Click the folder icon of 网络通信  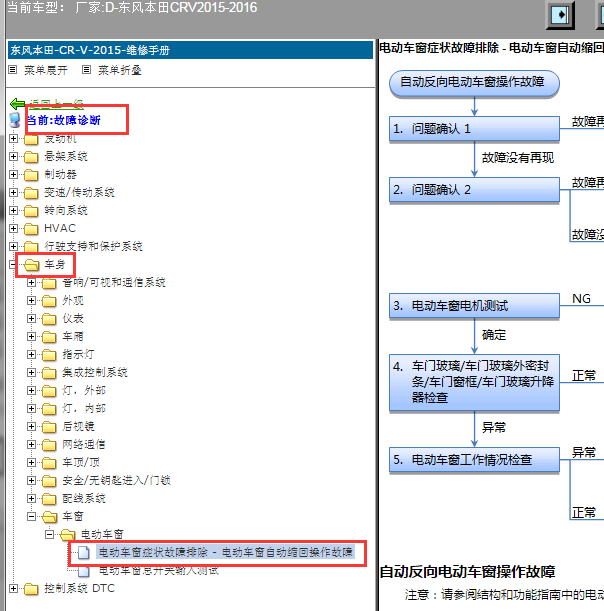click(x=49, y=445)
